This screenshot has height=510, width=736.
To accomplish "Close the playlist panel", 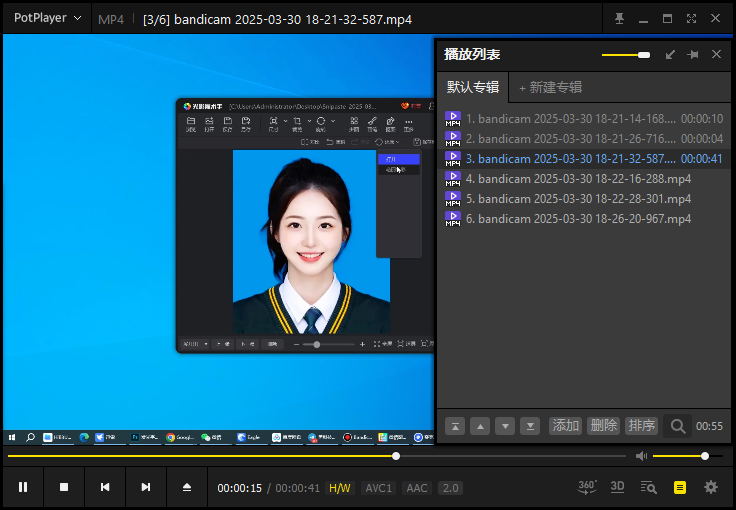I will coord(716,54).
